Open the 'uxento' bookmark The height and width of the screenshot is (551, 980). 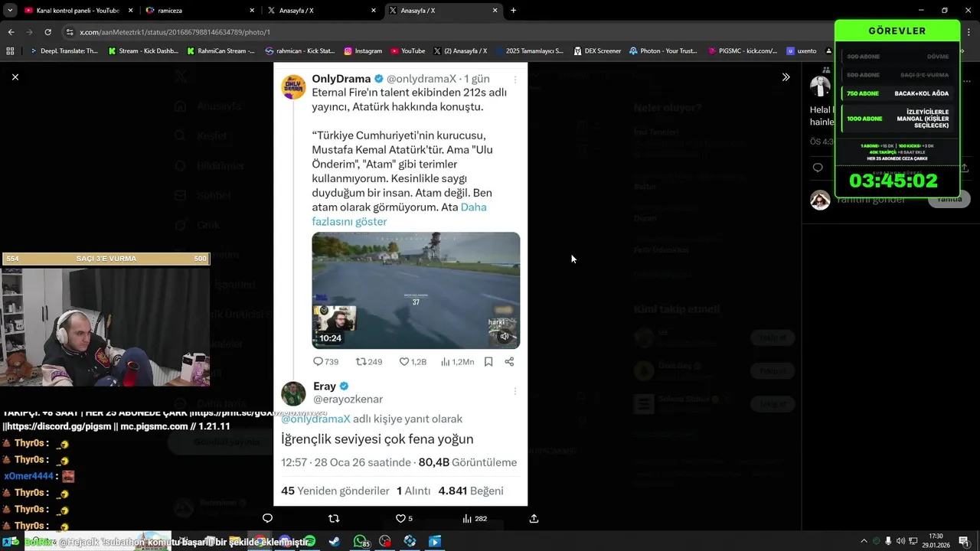pyautogui.click(x=802, y=51)
